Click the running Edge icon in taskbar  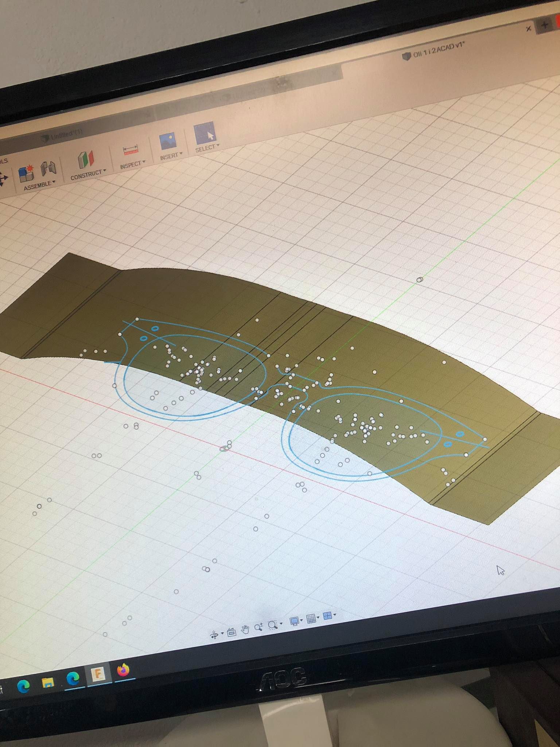pyautogui.click(x=73, y=678)
